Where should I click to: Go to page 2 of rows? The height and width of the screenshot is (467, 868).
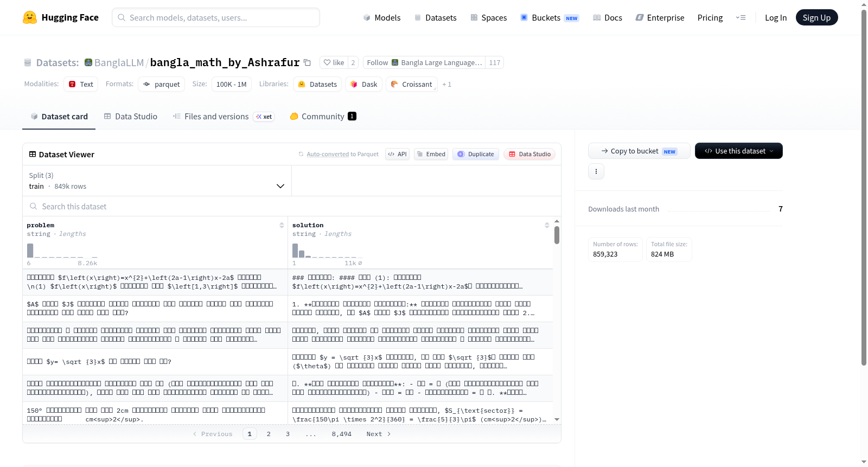269,434
